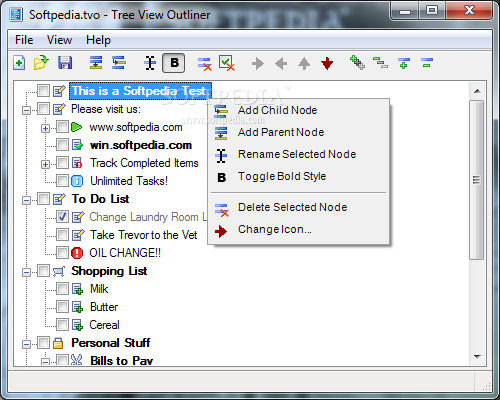The width and height of the screenshot is (500, 400).
Task: Check the Cereal checkbox
Action: (62, 325)
